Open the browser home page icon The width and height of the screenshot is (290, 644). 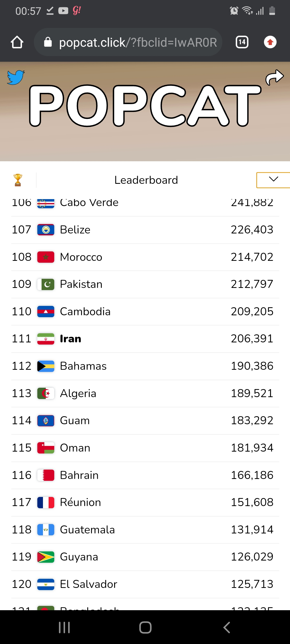(17, 42)
